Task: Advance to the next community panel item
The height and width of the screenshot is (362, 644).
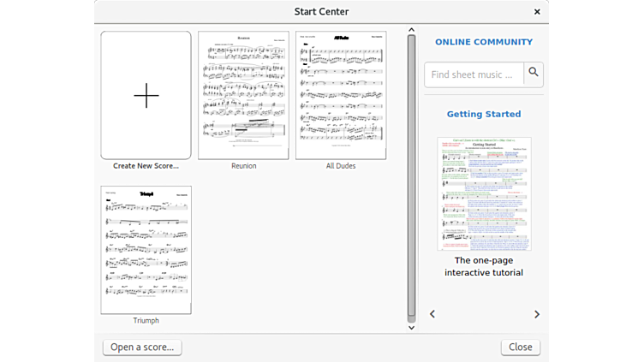Action: coord(537,314)
